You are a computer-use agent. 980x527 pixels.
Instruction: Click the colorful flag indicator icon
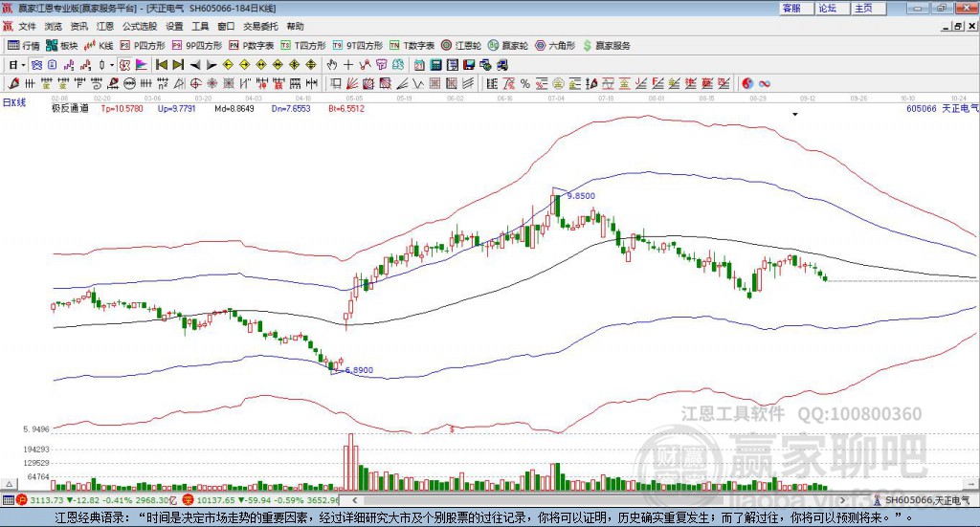click(142, 65)
